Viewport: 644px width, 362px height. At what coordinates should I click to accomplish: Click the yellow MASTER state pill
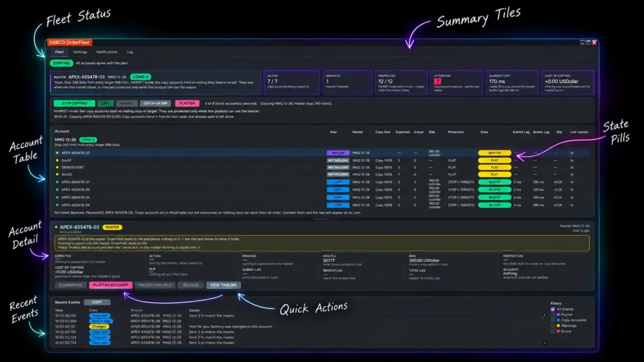tap(494, 153)
